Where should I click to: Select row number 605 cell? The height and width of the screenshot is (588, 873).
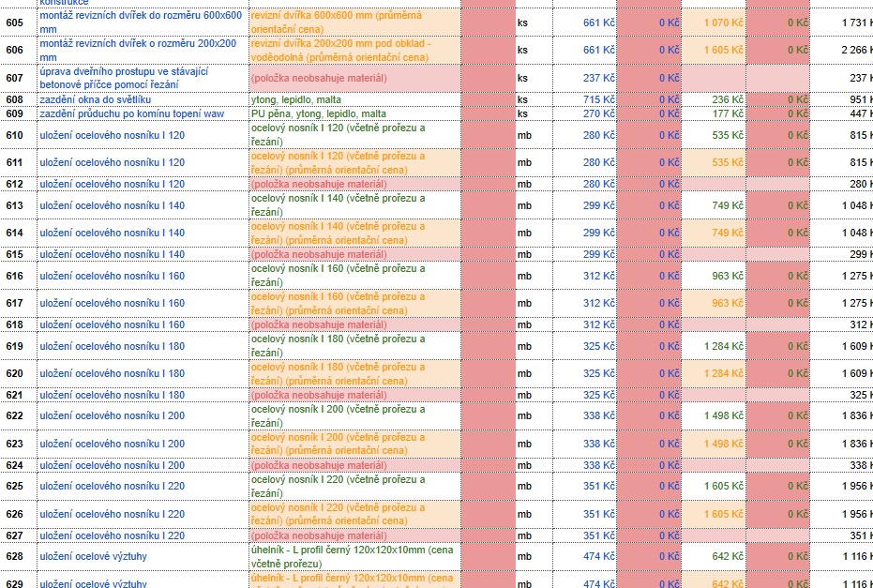tap(15, 23)
